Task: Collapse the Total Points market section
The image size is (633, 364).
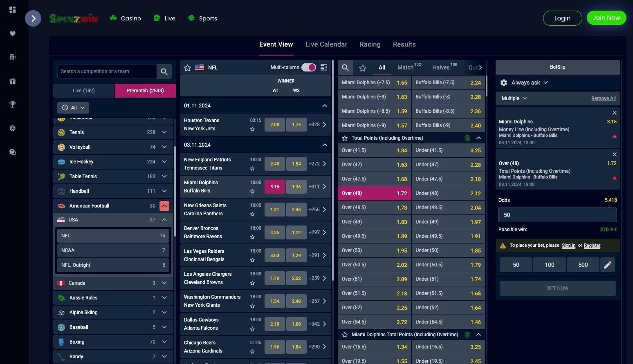Action: [478, 138]
